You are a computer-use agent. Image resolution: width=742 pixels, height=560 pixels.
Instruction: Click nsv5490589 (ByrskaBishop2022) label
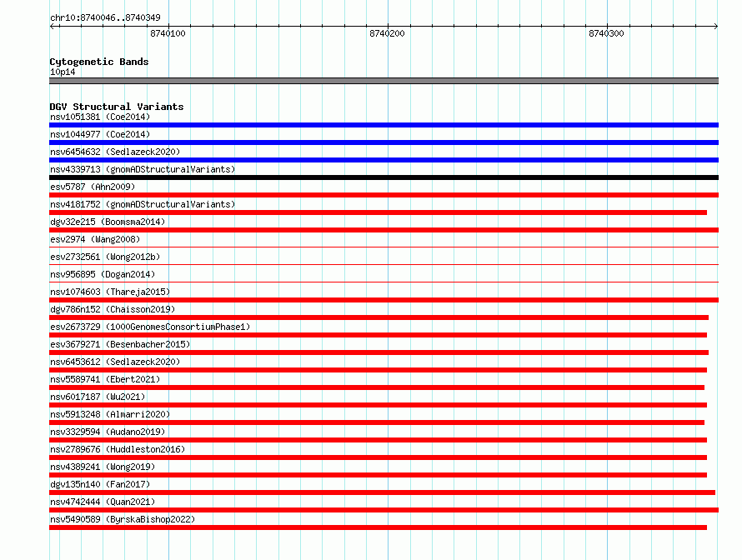pos(123,519)
